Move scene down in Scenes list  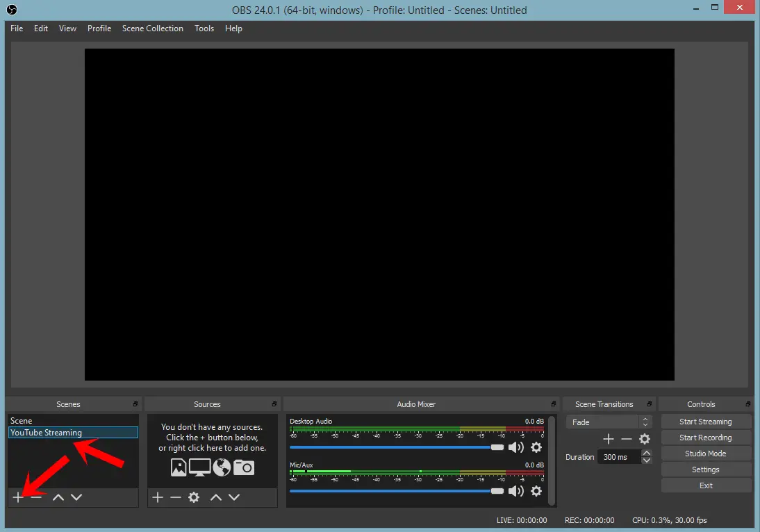(x=76, y=497)
